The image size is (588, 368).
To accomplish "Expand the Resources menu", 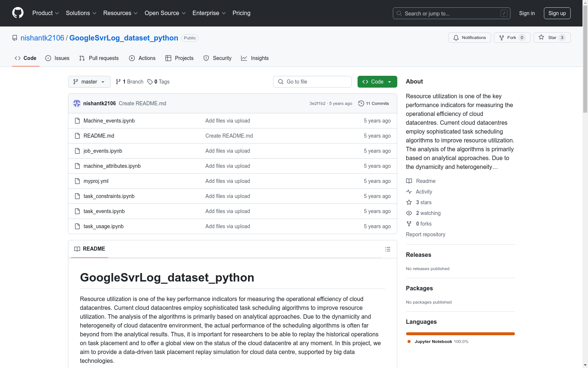I will (x=121, y=13).
